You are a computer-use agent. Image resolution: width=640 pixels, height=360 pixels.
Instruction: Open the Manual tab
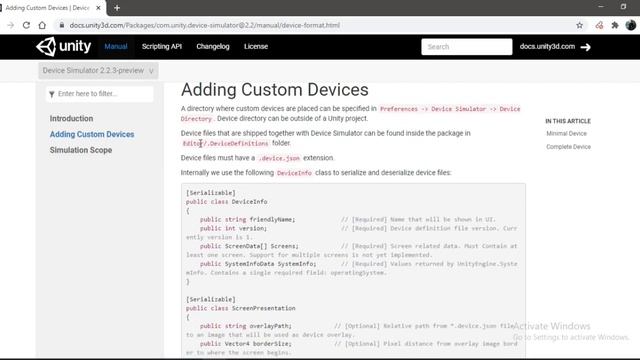coord(116,47)
